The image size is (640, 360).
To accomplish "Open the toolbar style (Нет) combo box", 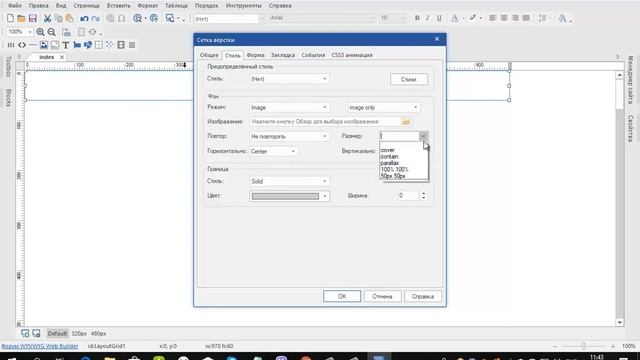I will click(230, 19).
